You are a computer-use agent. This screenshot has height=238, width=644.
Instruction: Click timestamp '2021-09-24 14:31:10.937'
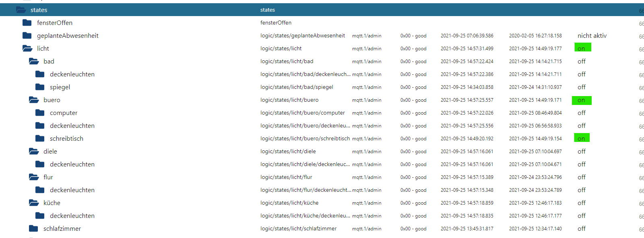click(535, 87)
